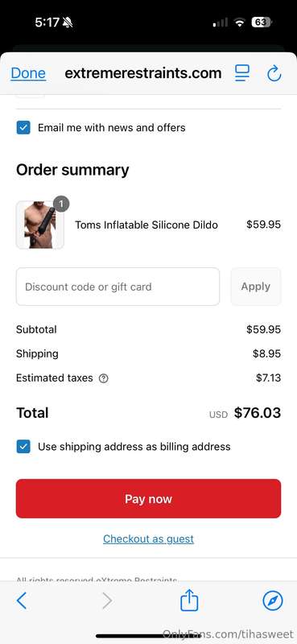
Task: Uncheck Email me with news and offers
Action: click(x=23, y=128)
